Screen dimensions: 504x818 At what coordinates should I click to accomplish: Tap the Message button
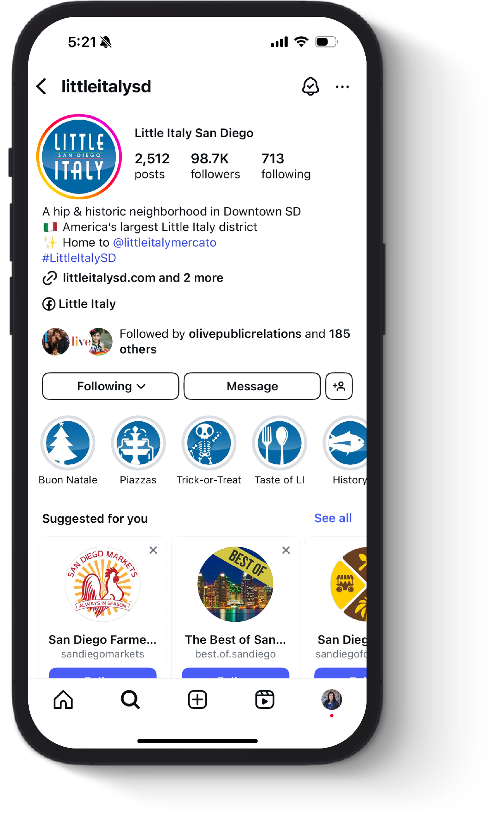[x=252, y=386]
